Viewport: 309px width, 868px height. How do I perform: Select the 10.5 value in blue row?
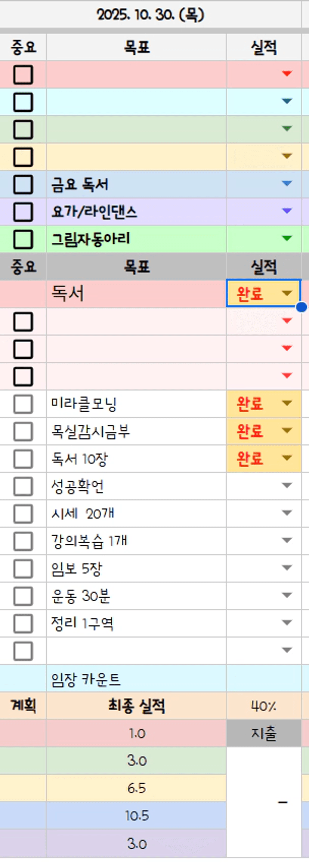tap(136, 815)
